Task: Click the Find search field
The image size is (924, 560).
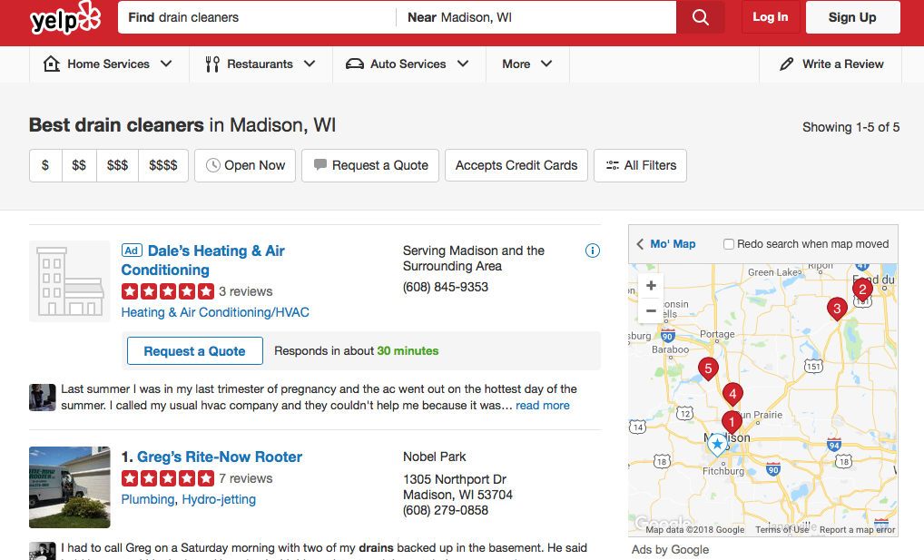Action: coord(257,17)
